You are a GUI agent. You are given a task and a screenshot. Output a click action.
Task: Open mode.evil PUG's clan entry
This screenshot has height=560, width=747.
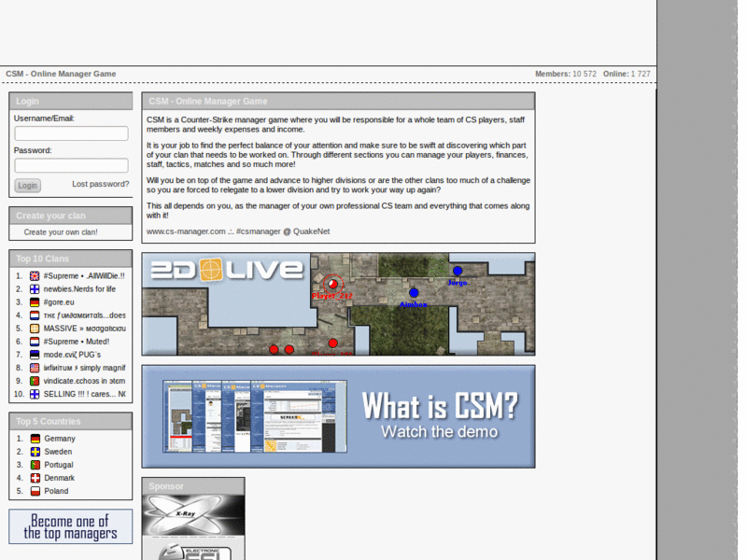pyautogui.click(x=72, y=355)
